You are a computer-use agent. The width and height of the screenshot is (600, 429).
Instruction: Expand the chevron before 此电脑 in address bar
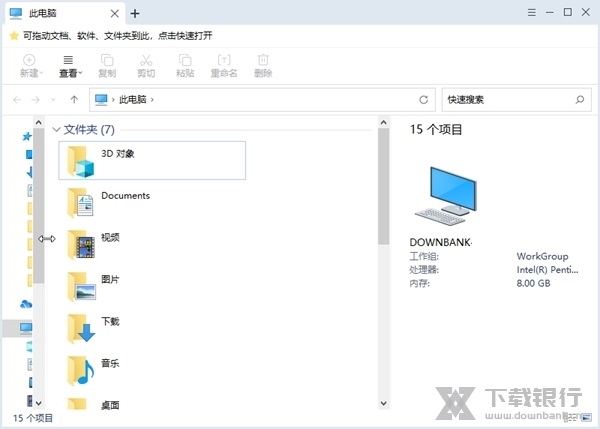click(113, 100)
